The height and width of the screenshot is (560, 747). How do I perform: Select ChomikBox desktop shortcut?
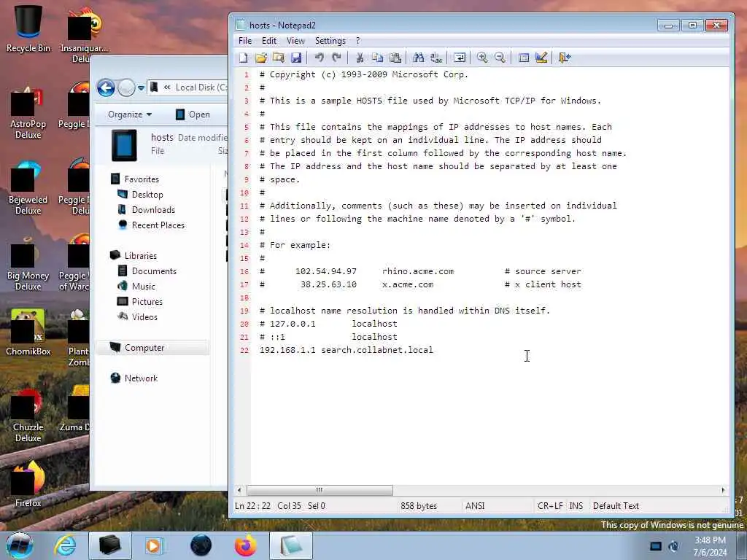click(28, 332)
